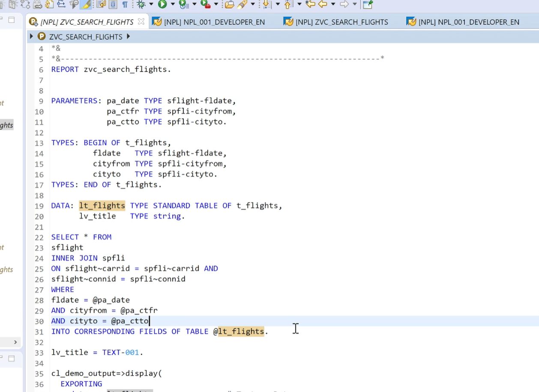
Task: Toggle the highlighter mark occurrences button
Action: click(x=86, y=4)
